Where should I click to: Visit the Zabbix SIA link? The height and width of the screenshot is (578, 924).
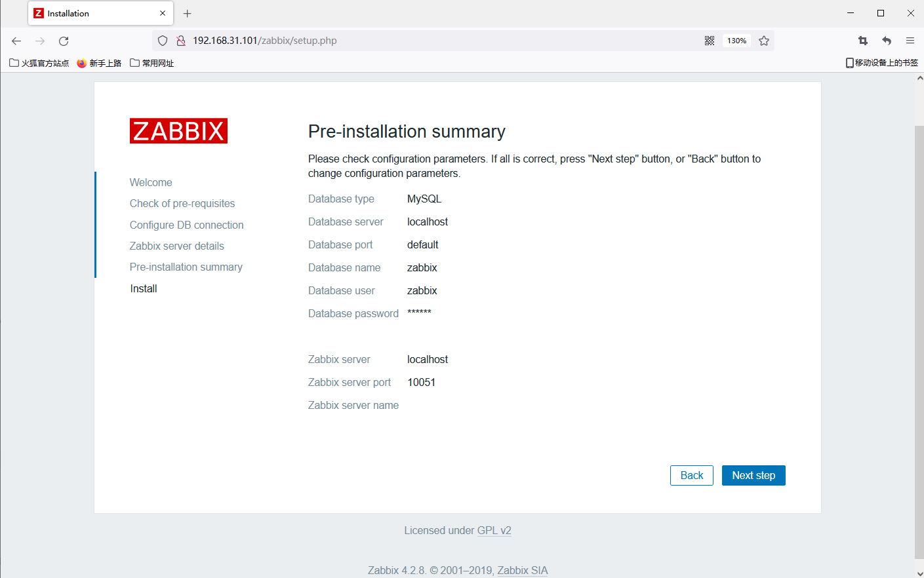(522, 570)
